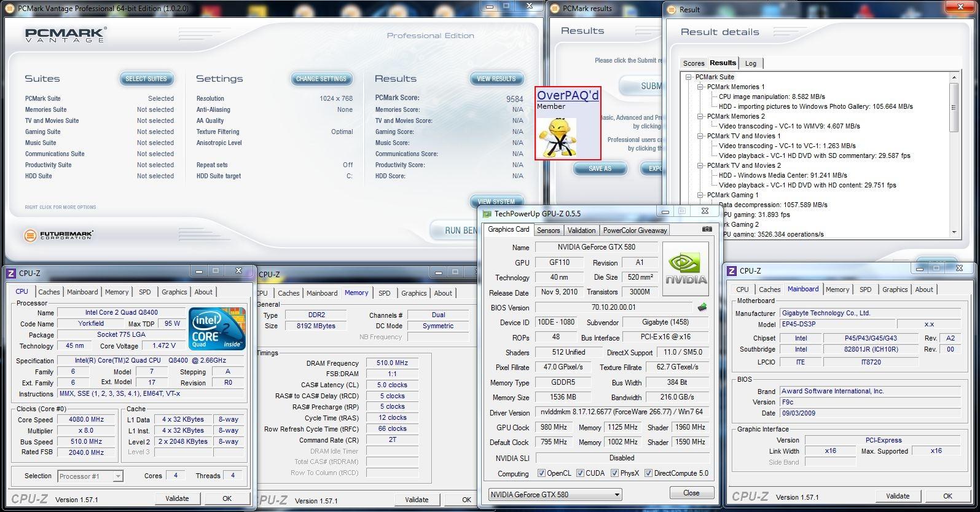980x512 pixels.
Task: Open the PowerColor Giveaway tab
Action: coord(635,230)
